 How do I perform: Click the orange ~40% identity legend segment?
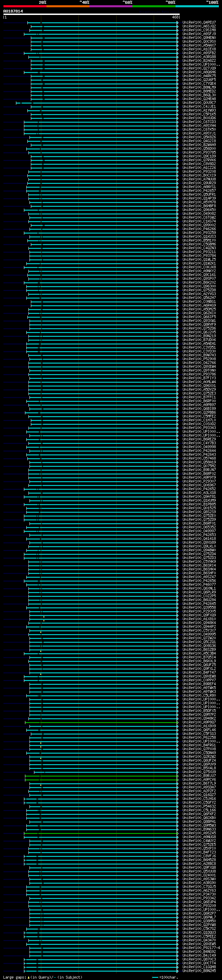pyautogui.click(x=68, y=6)
